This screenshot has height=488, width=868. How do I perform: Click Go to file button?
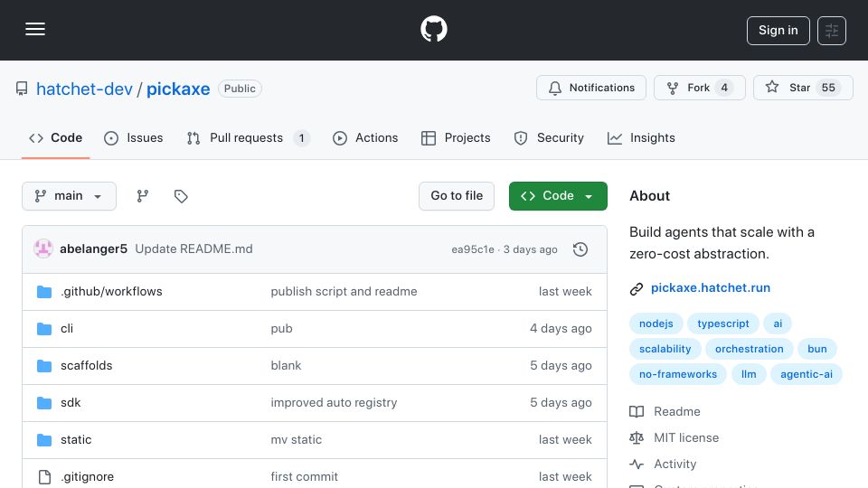coord(456,196)
